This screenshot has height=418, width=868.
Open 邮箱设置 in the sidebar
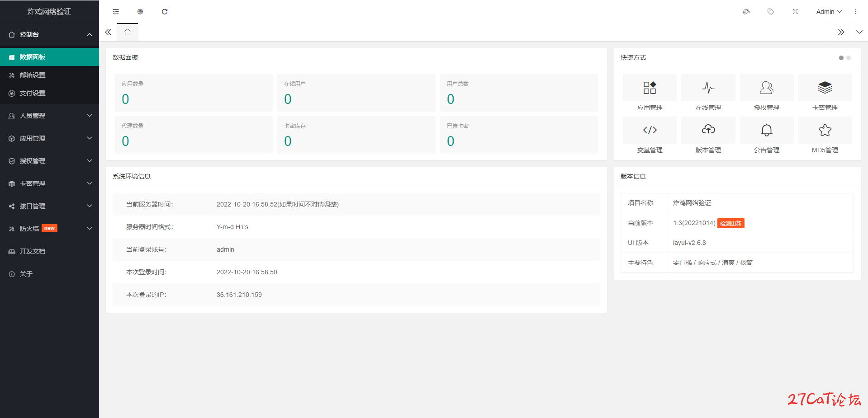coord(50,75)
